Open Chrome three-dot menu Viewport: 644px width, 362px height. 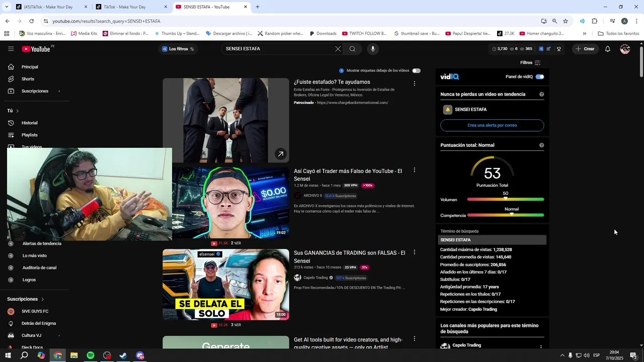point(636,21)
